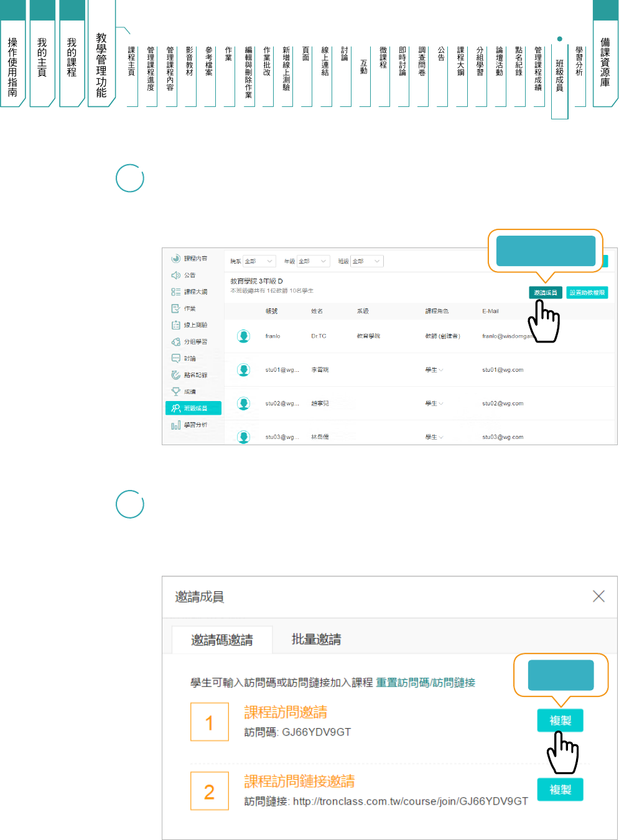This screenshot has width=619, height=840.
Task: Select the 課程大綱 outline icon
Action: [176, 292]
